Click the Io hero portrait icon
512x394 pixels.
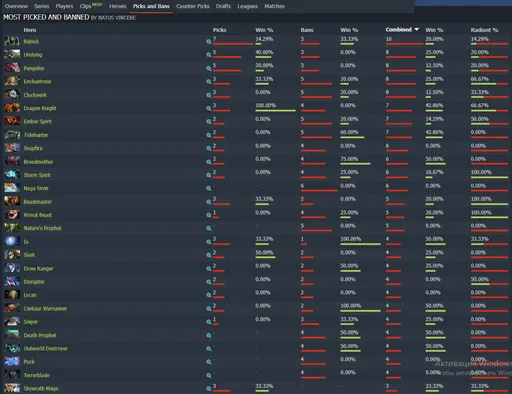point(12,241)
